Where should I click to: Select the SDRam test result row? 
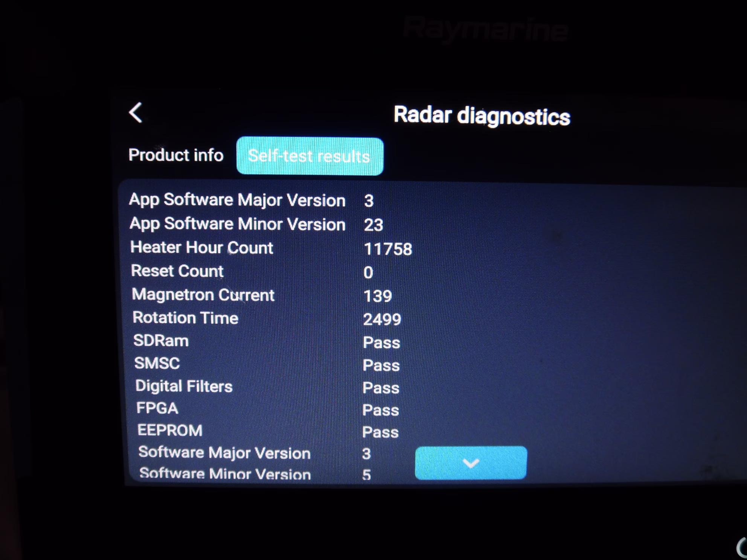161,341
